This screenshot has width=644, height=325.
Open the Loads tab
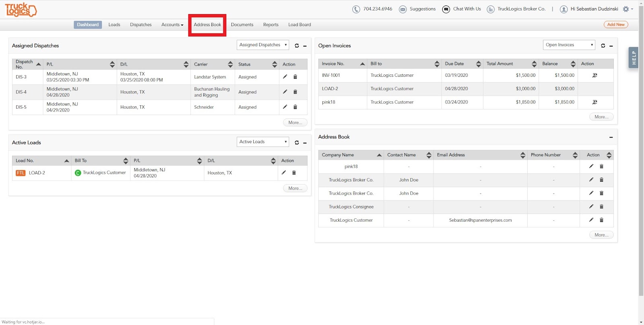[x=114, y=25]
